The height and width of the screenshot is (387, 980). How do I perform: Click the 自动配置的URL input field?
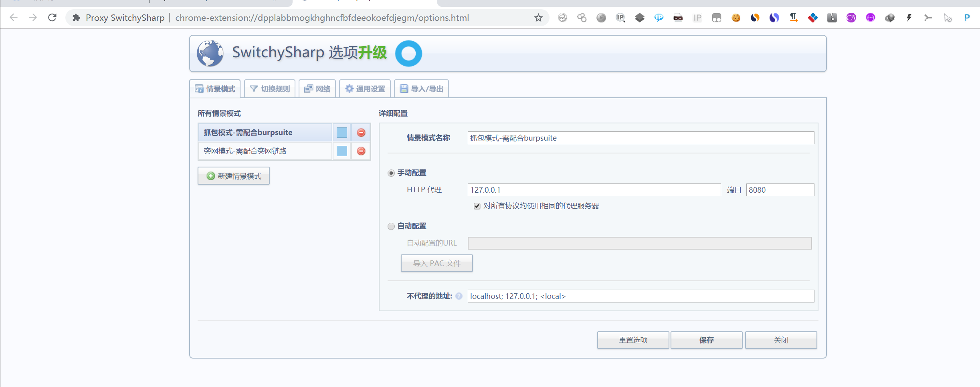pyautogui.click(x=640, y=243)
